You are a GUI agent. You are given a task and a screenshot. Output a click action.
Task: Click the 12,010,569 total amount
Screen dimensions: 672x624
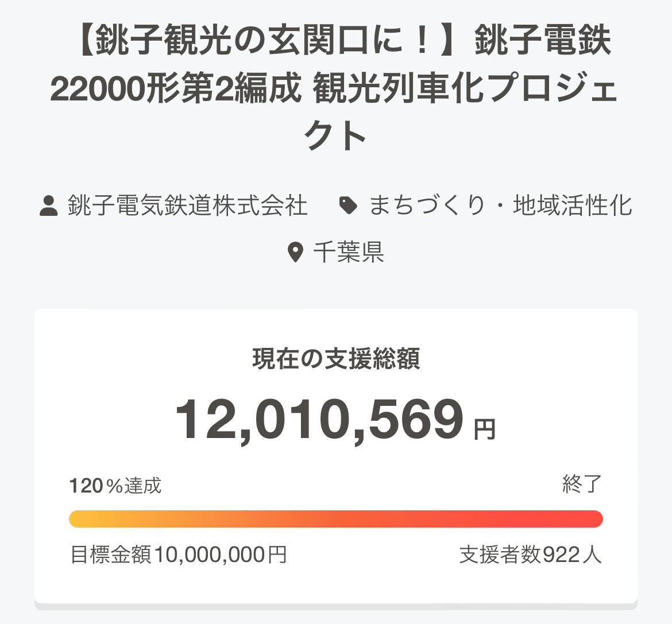319,420
